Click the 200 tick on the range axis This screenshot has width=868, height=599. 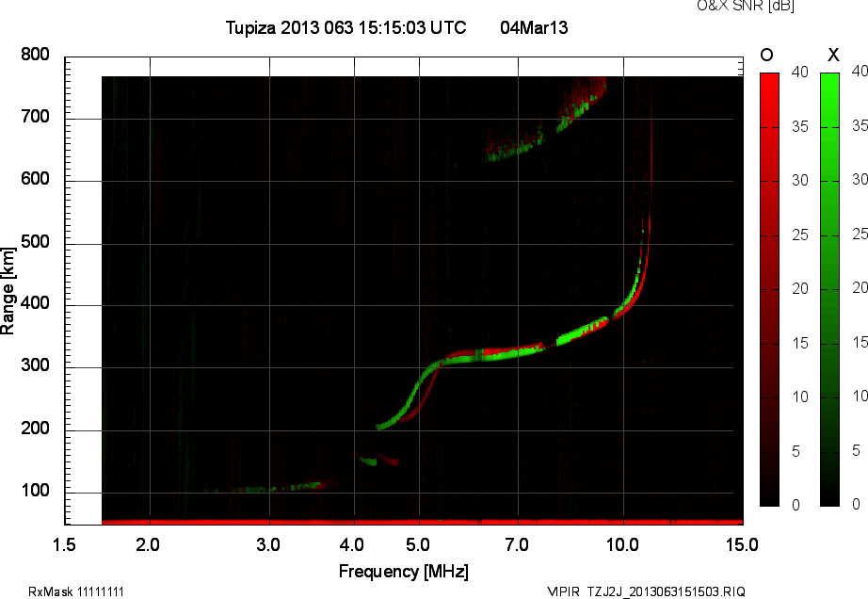[35, 429]
